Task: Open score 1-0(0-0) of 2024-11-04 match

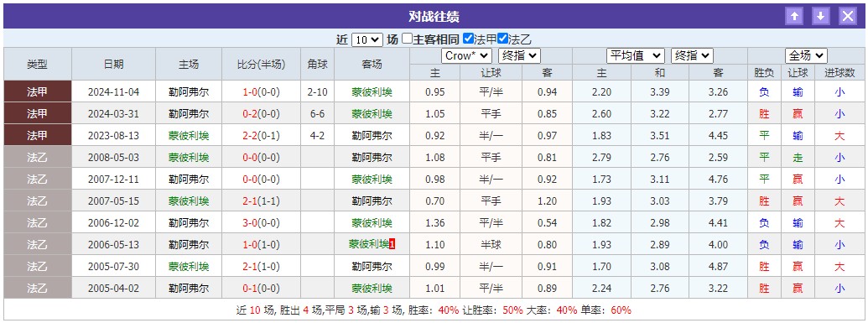Action: point(262,92)
